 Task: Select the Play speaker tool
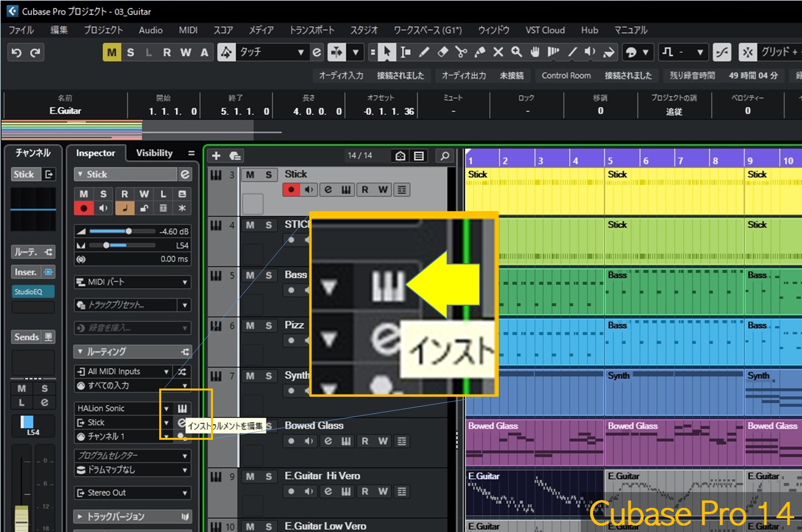(x=590, y=52)
